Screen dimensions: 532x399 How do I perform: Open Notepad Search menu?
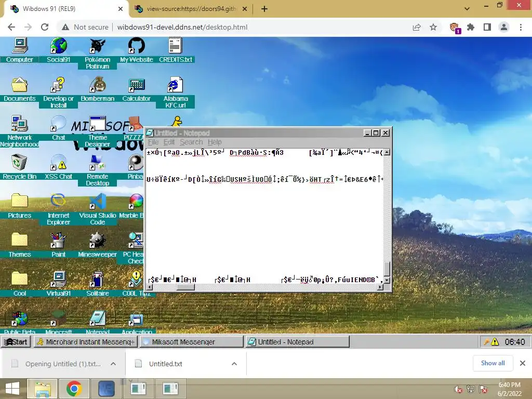pos(191,142)
